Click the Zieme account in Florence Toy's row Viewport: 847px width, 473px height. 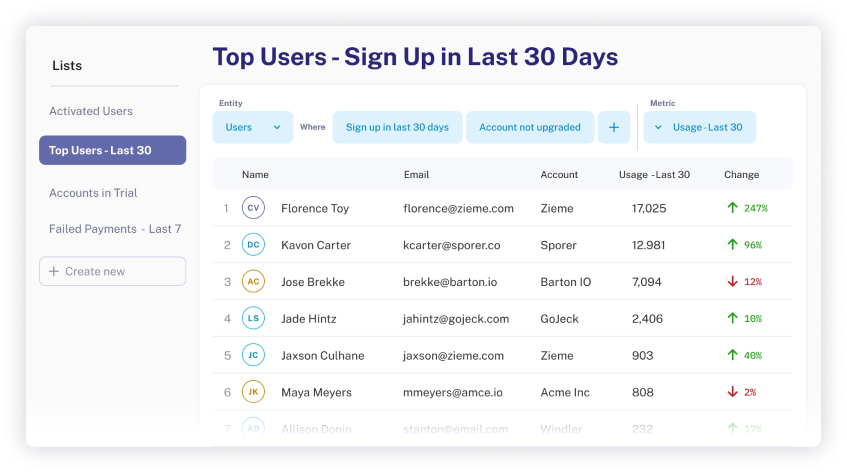(x=557, y=208)
